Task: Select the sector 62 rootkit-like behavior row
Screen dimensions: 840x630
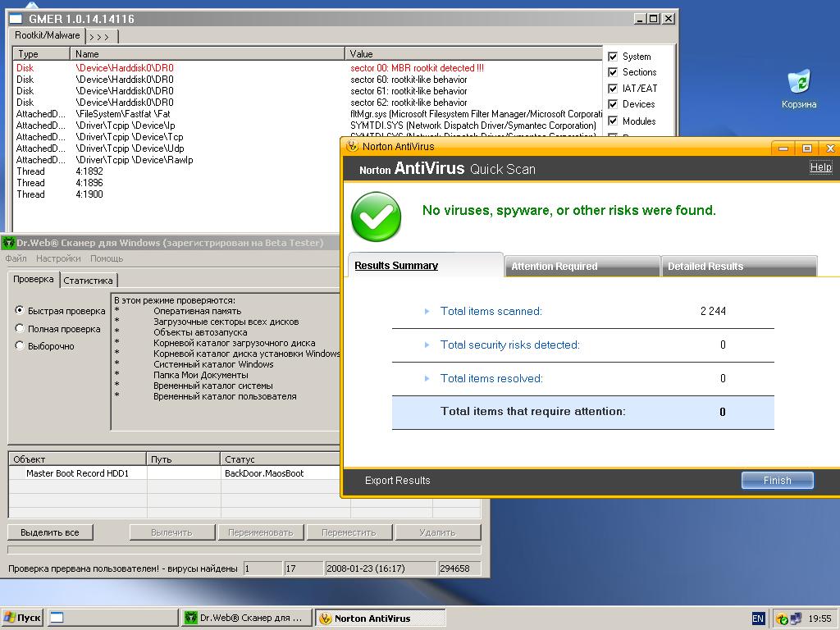Action: [308, 103]
